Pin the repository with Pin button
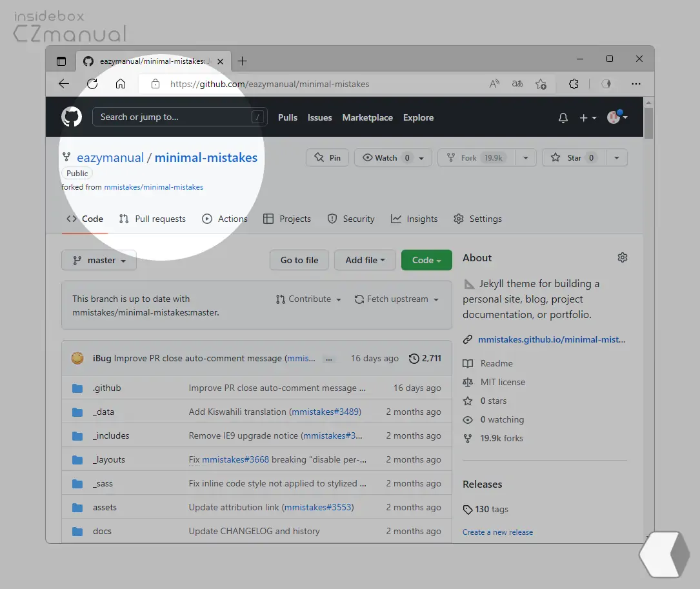This screenshot has width=700, height=589. (x=327, y=157)
